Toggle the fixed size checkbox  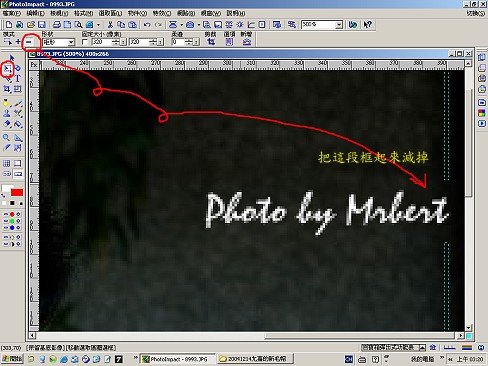pos(85,42)
